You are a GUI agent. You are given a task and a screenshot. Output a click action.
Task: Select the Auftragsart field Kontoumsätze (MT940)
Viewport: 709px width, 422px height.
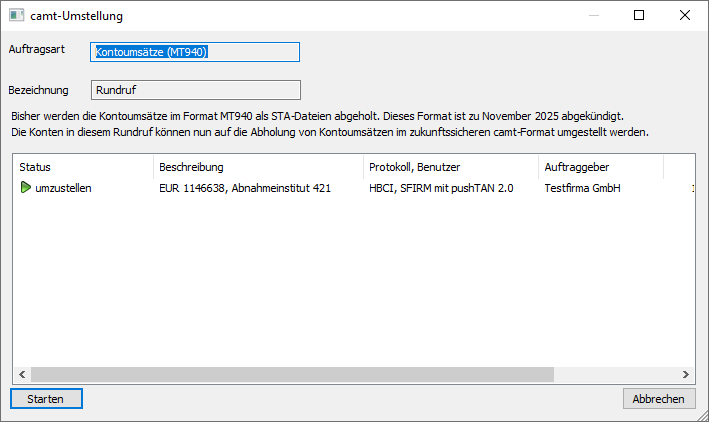coord(195,52)
